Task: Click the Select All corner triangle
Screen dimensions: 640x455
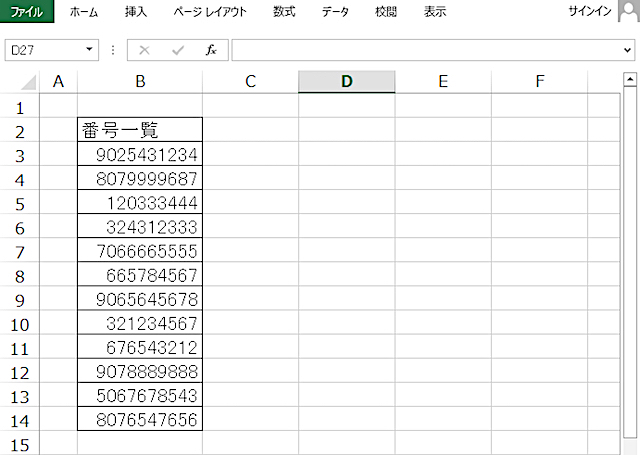Action: [28, 82]
